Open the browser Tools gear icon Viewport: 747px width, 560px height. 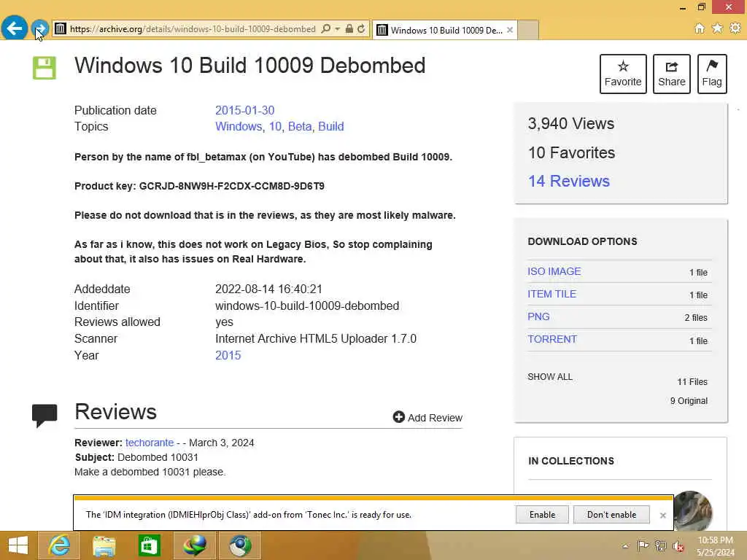pyautogui.click(x=735, y=28)
